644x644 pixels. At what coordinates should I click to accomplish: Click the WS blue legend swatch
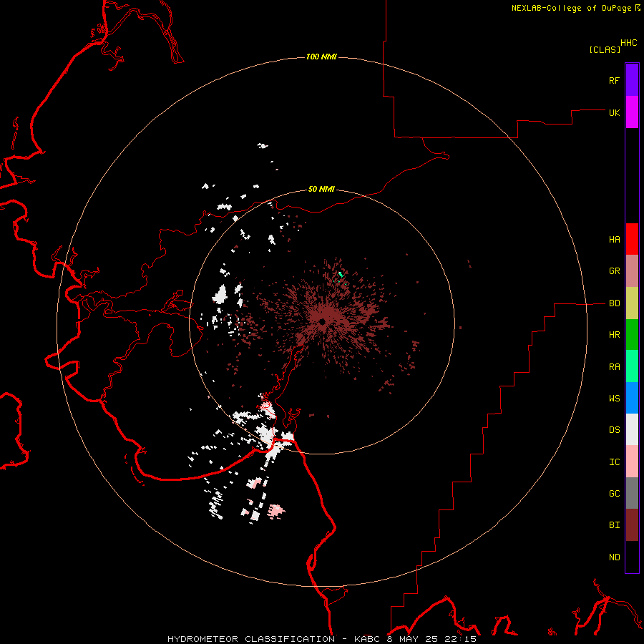pos(632,398)
